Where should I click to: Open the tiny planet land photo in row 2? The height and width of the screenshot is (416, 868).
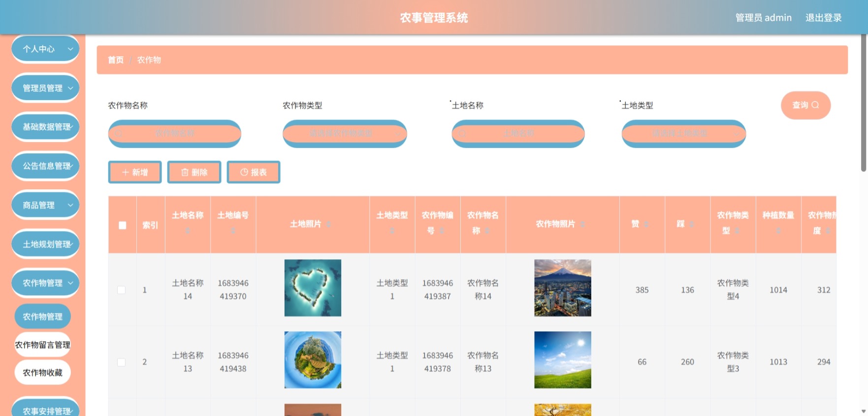click(313, 360)
